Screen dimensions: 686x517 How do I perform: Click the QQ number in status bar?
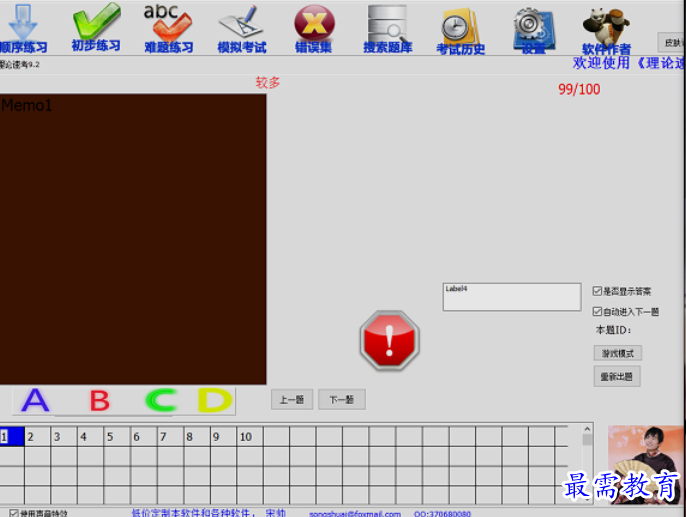pos(442,514)
